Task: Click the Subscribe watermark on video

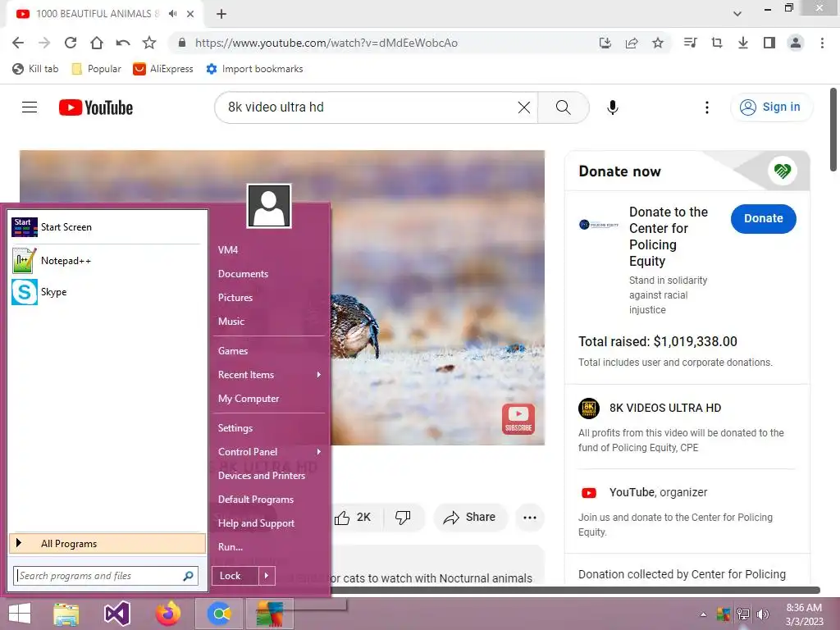Action: tap(518, 419)
